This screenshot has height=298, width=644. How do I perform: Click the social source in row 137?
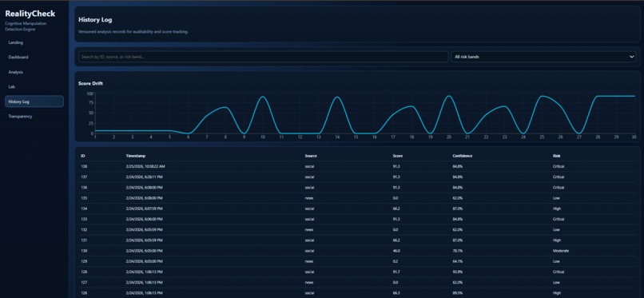(309, 177)
